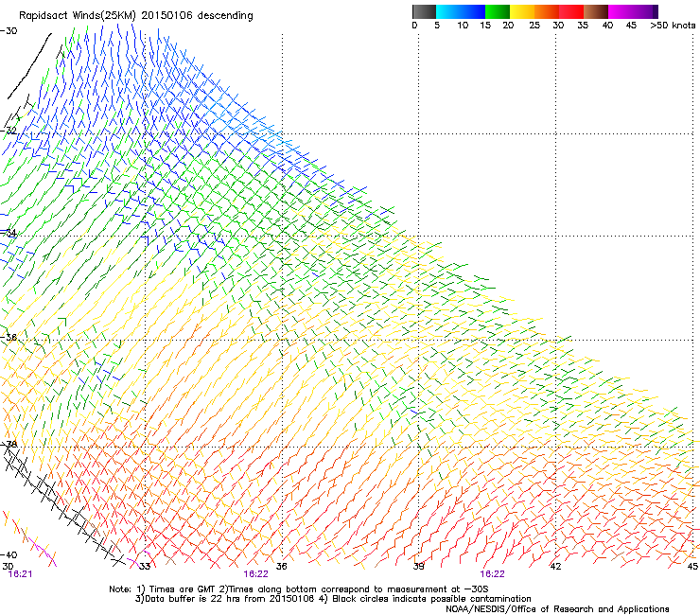Click the gray 0-5 knots legend segment

424,11
